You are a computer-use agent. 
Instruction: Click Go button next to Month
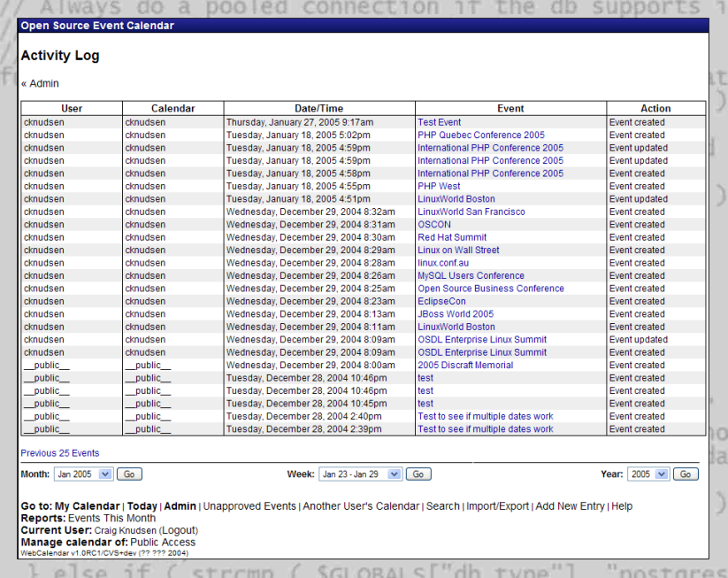coord(129,474)
